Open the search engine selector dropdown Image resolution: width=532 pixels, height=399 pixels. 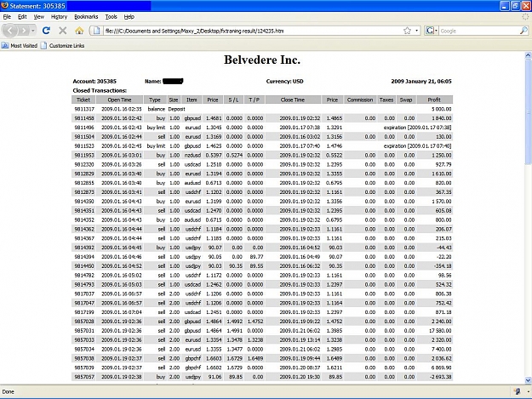pyautogui.click(x=432, y=31)
